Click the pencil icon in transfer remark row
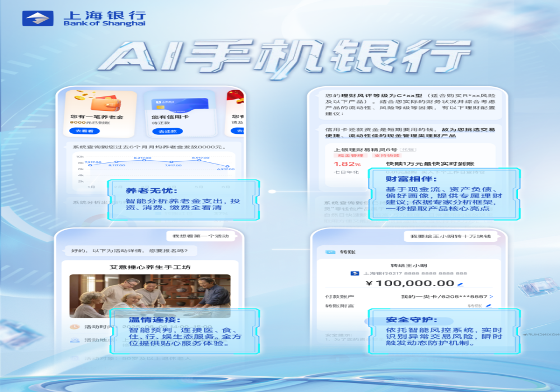Viewport: 560px width, 392px height. coord(488,306)
